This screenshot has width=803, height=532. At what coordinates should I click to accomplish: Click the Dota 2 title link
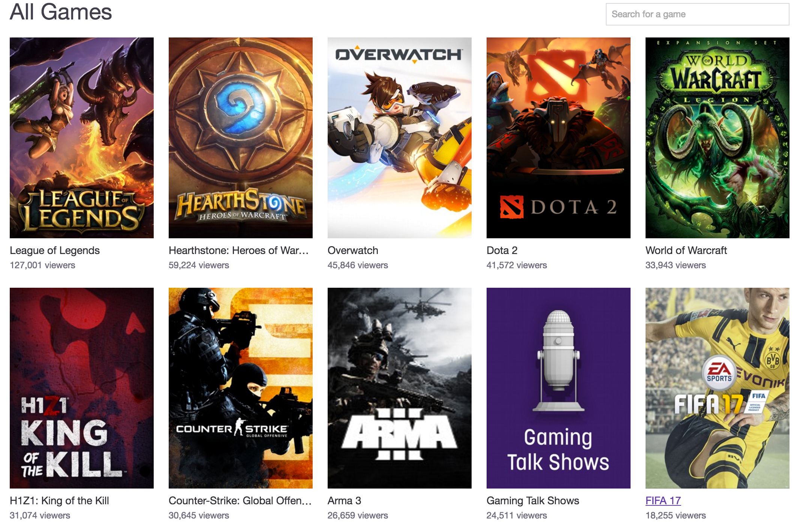502,250
